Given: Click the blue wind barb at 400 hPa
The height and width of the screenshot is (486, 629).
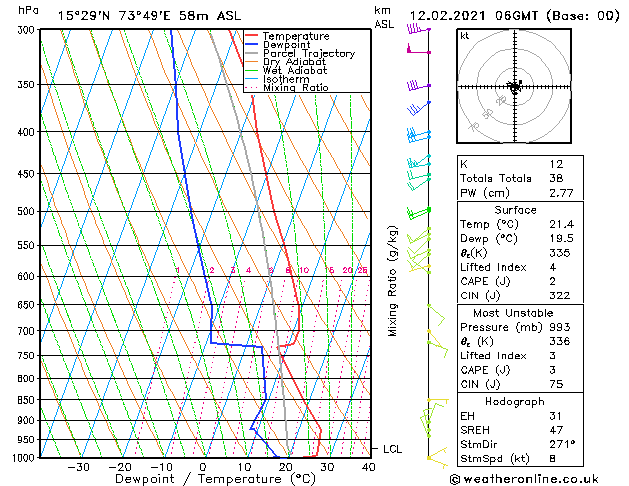Looking at the screenshot, I should pos(418,134).
